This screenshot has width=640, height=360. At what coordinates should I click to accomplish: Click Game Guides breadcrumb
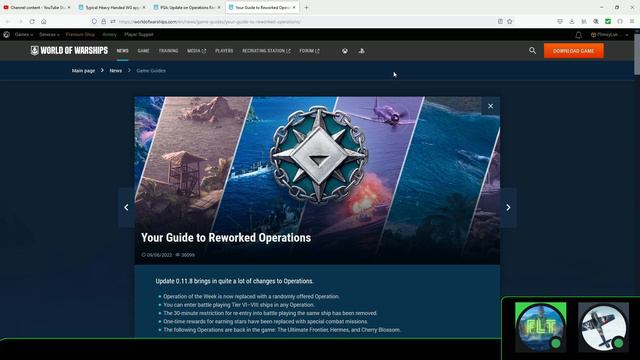point(151,71)
